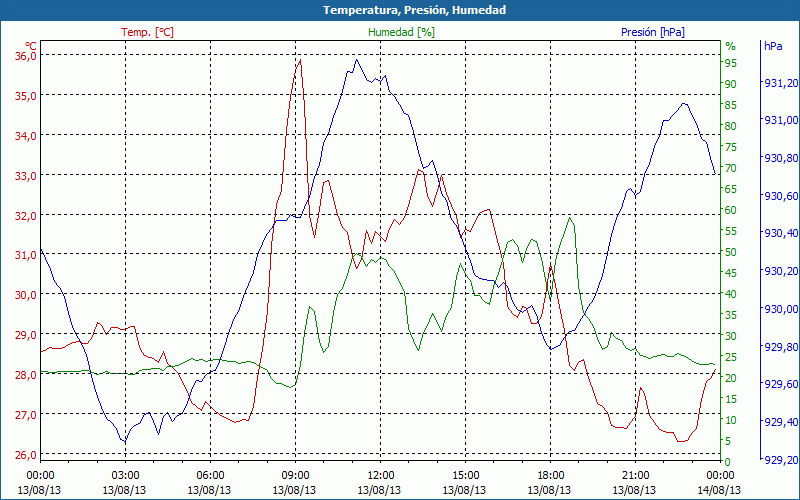This screenshot has width=800, height=500.
Task: Click the '930,60' pressure axis value
Action: tap(781, 196)
